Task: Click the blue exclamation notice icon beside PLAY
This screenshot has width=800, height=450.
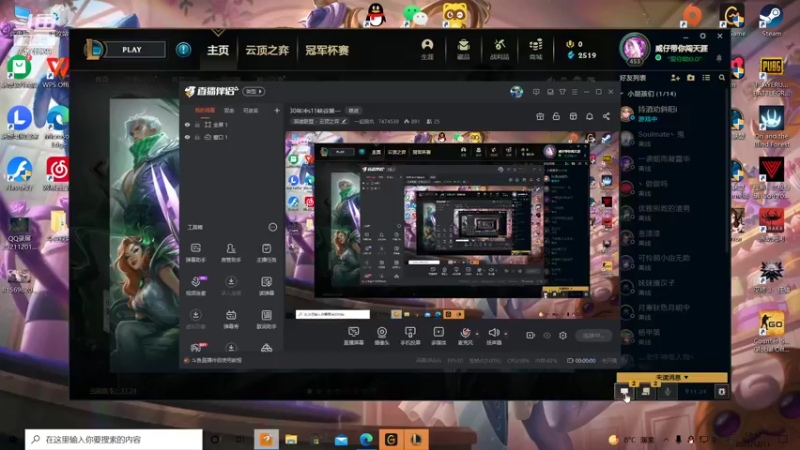Action: coord(183,49)
